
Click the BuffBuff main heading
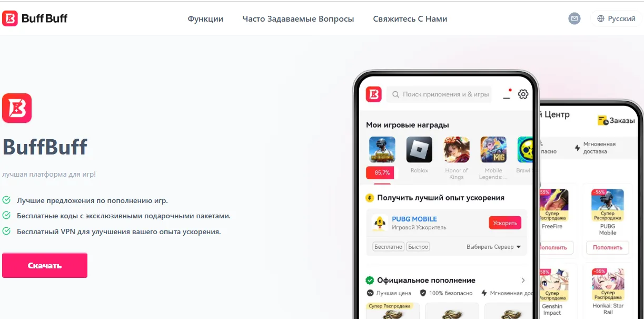(45, 147)
